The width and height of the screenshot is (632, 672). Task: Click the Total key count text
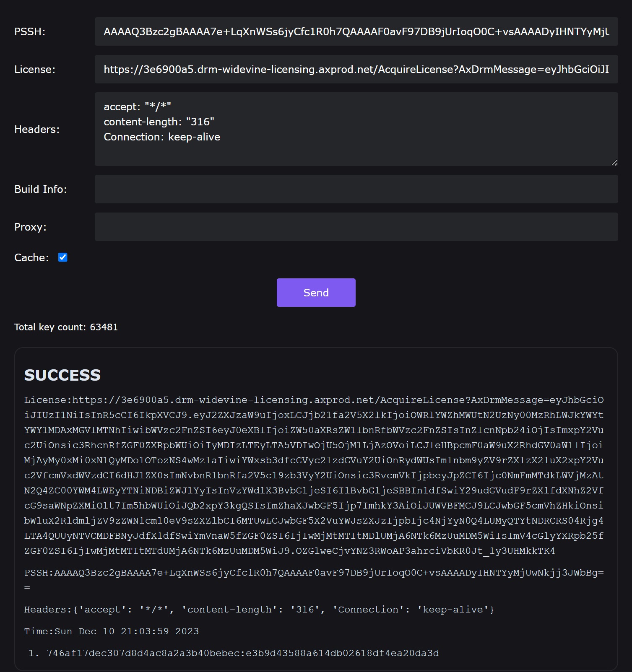click(x=66, y=327)
